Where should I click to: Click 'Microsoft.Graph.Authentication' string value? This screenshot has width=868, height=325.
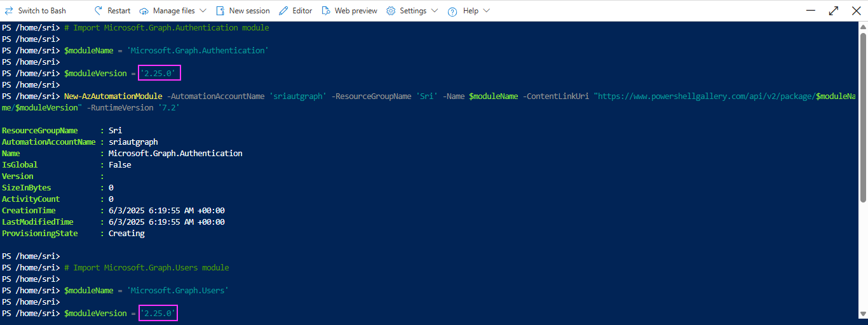click(198, 51)
